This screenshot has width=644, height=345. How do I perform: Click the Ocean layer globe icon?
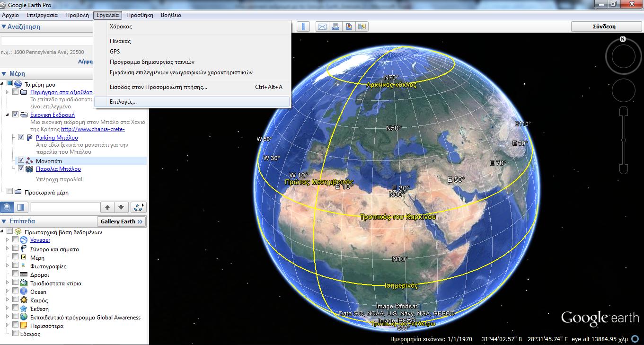pos(25,292)
